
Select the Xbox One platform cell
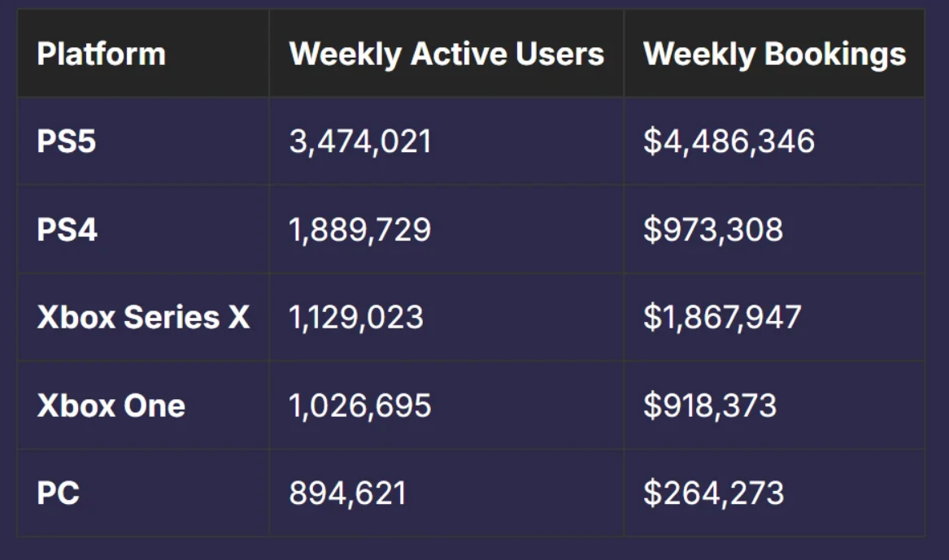tap(111, 406)
